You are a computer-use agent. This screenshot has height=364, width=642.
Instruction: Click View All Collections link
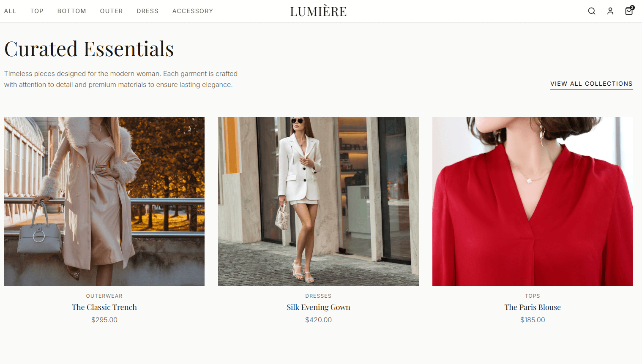pos(591,84)
